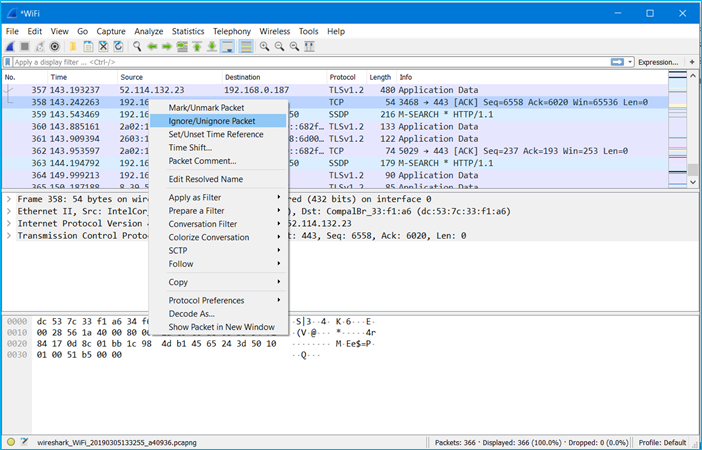Go forward to the next packet
Screen dimensions: 702x450
point(167,47)
